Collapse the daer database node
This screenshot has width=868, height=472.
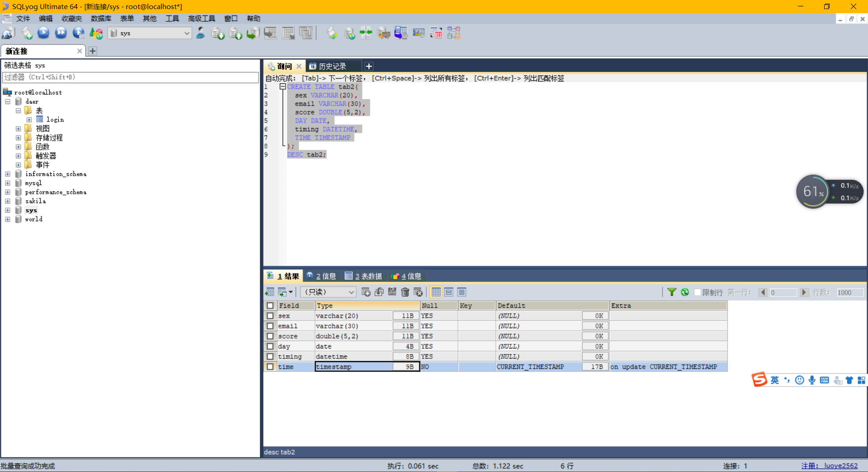8,101
